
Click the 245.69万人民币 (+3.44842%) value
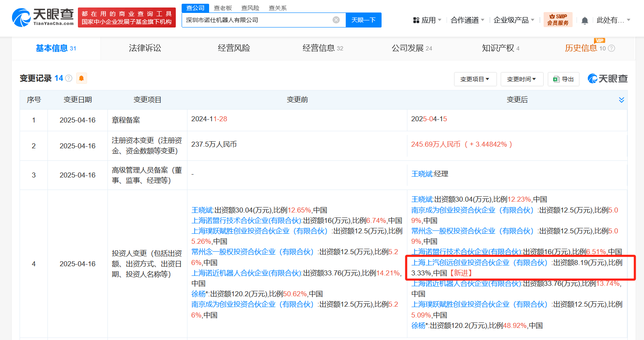pyautogui.click(x=462, y=145)
